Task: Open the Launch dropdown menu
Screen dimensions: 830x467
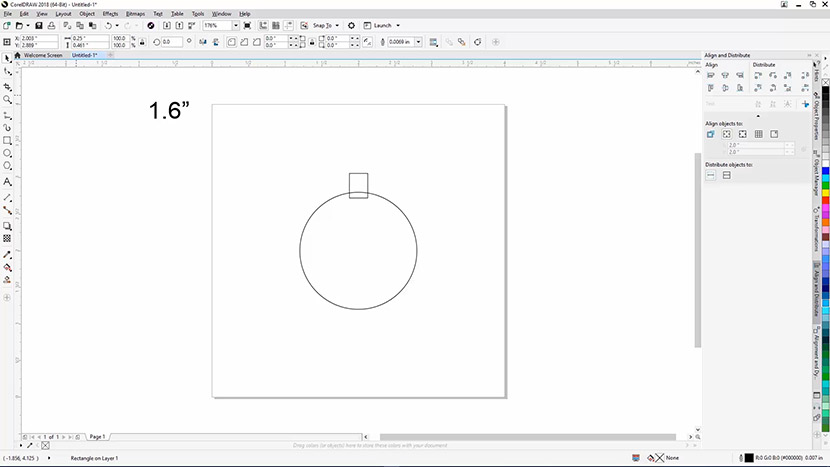Action: (x=398, y=25)
